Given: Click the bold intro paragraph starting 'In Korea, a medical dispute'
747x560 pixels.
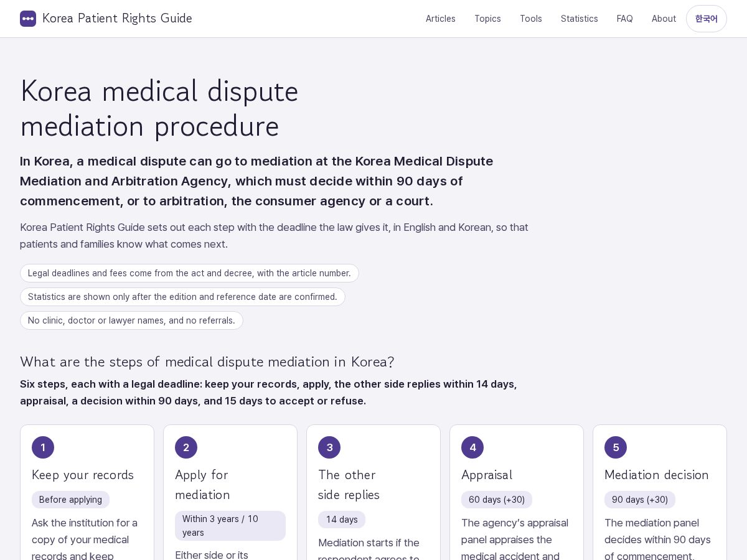Looking at the screenshot, I should 256,181.
